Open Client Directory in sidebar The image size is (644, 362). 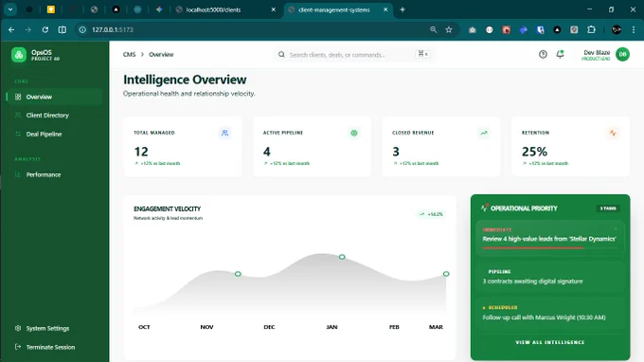(55, 116)
